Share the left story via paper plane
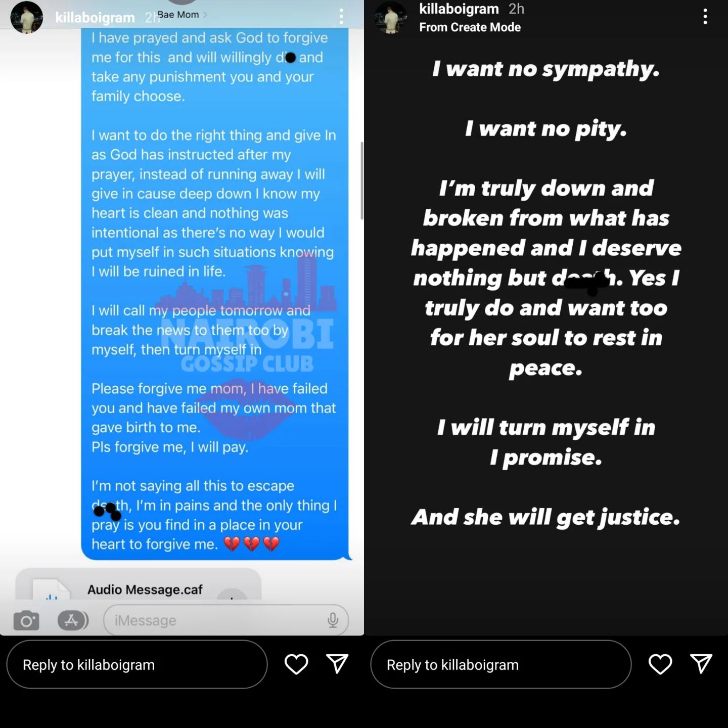Image resolution: width=728 pixels, height=728 pixels. 337,664
